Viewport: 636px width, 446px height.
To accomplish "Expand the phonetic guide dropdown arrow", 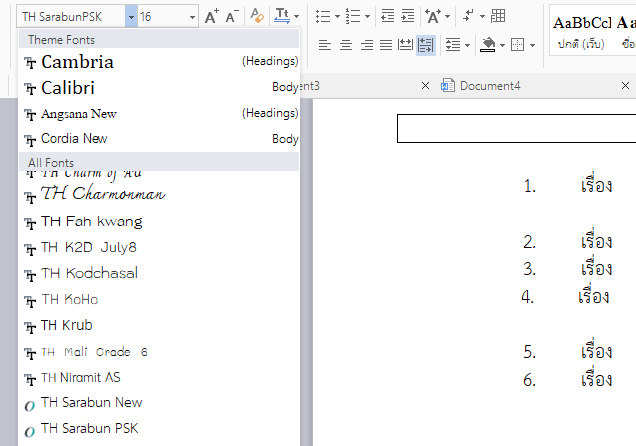I will [x=297, y=17].
